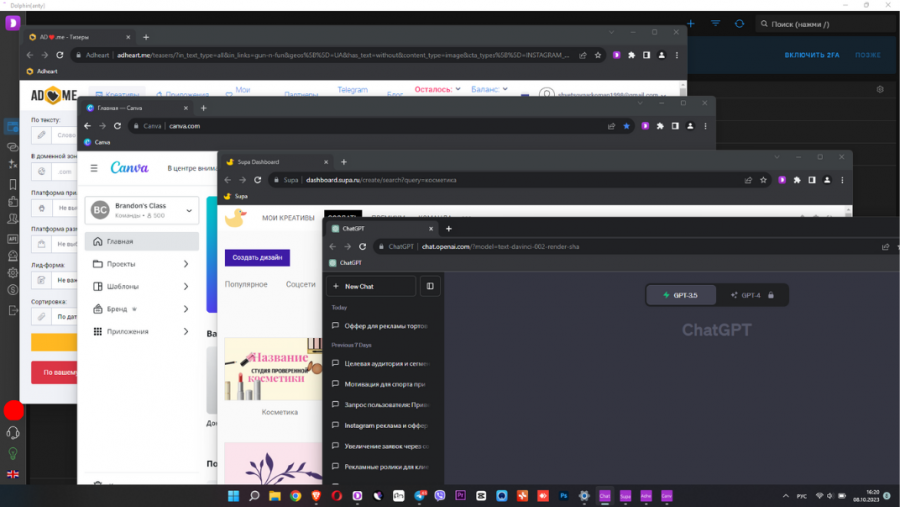The image size is (900, 507).
Task: Click the headset support icon in Dolphin sidebar
Action: click(13, 433)
